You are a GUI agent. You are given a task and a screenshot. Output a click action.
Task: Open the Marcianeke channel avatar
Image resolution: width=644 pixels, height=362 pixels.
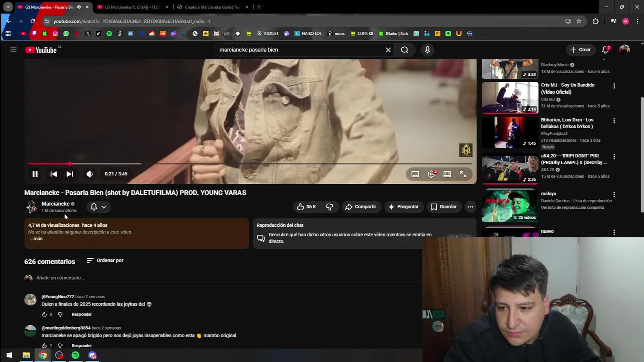pyautogui.click(x=31, y=207)
